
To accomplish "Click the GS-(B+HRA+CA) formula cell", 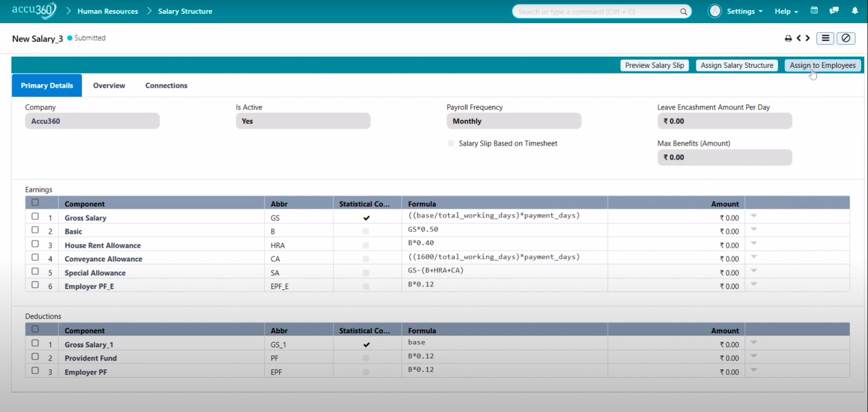I will 504,271.
